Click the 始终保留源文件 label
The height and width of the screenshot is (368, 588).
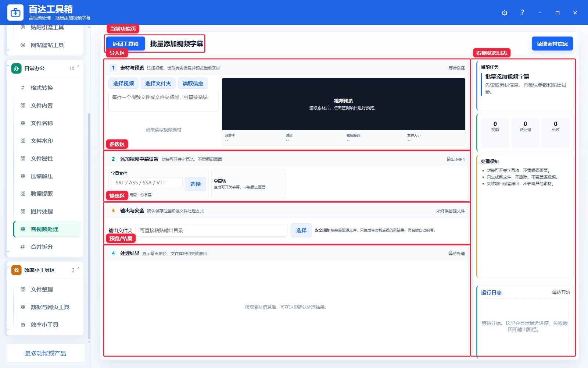point(451,211)
